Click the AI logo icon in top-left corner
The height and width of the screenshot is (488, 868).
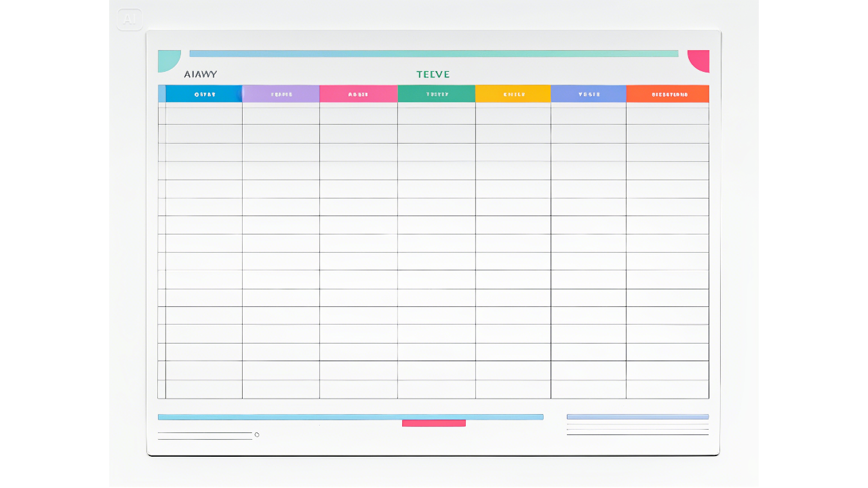(129, 19)
